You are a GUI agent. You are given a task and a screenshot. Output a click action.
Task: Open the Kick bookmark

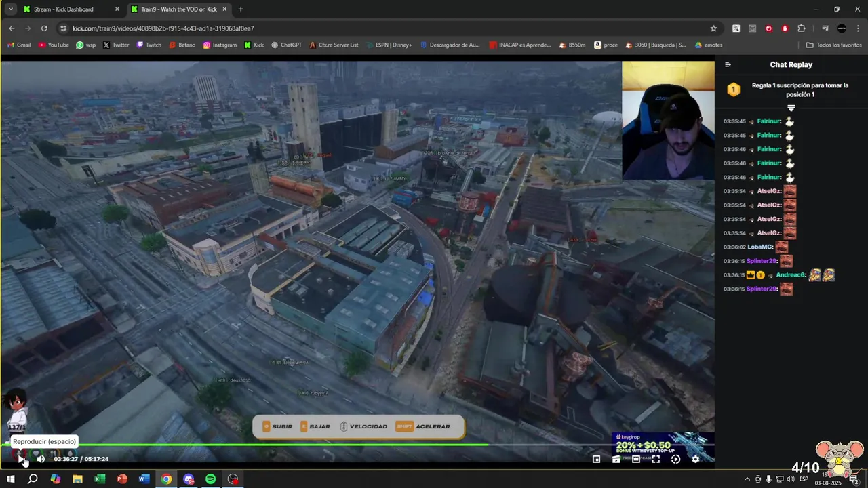[254, 45]
